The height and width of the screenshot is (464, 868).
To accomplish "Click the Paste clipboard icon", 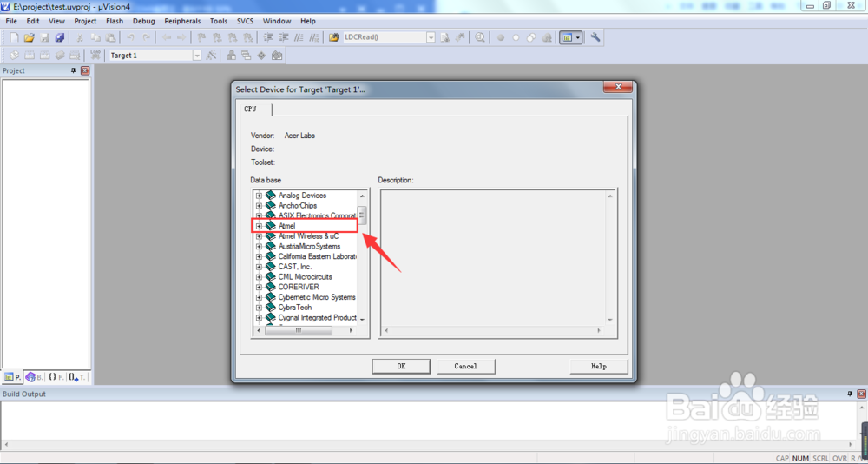I will (111, 37).
